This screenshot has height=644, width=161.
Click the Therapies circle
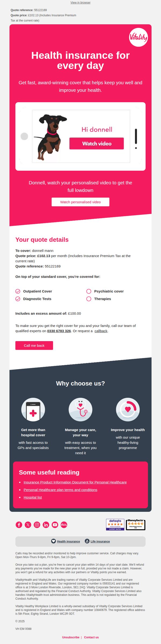89,299
